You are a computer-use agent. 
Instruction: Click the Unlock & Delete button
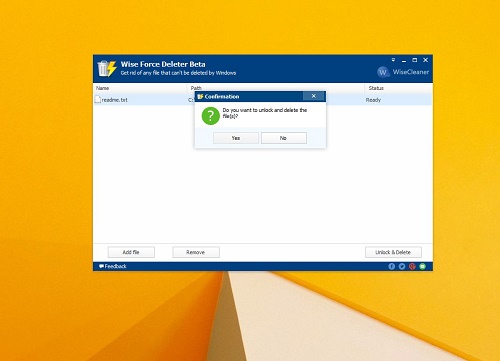point(393,252)
